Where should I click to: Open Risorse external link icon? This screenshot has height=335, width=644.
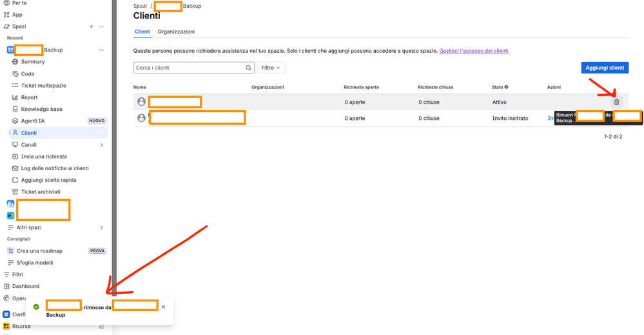101,327
